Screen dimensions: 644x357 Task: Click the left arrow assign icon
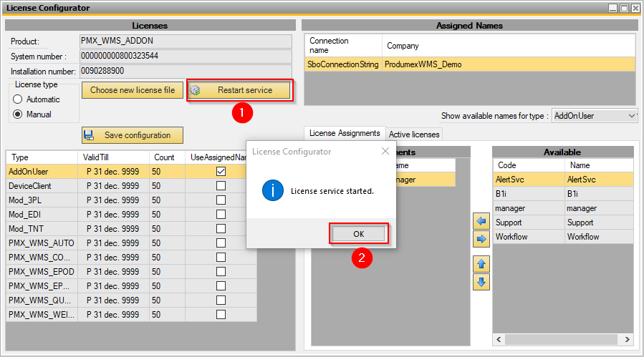[481, 222]
